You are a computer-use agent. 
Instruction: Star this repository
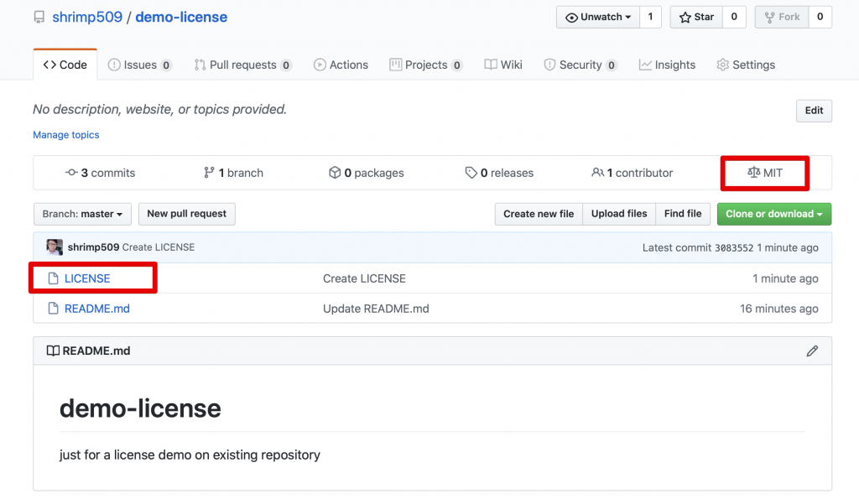click(696, 17)
